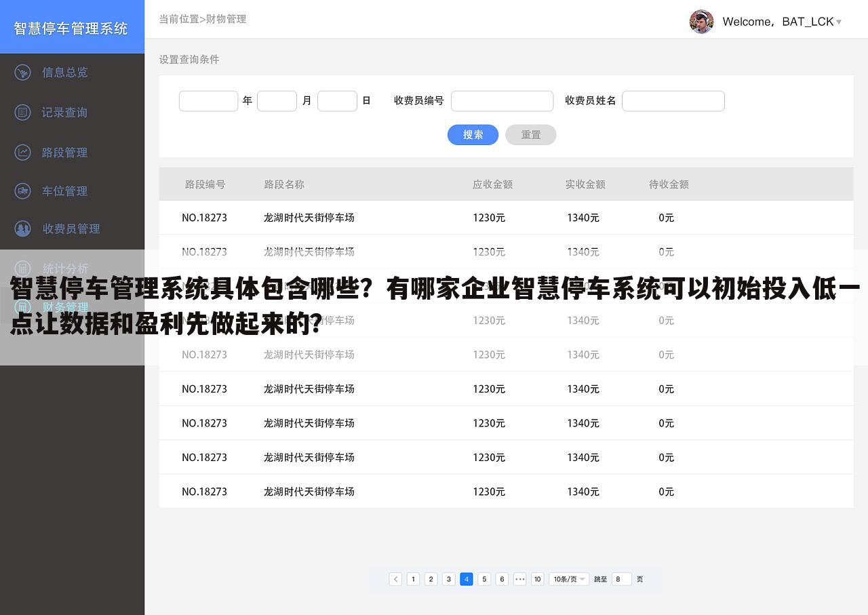This screenshot has width=868, height=615.
Task: Select the 路段管理 chart icon
Action: pyautogui.click(x=22, y=152)
